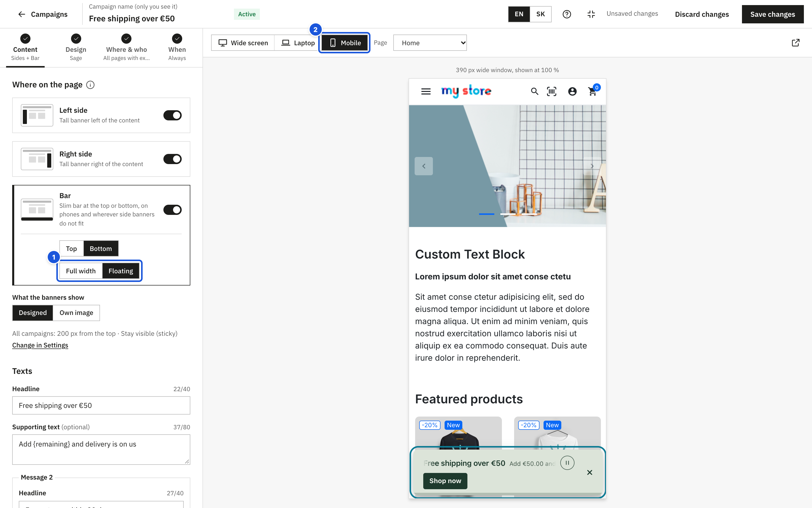Switch language to EN
Image resolution: width=812 pixels, height=508 pixels.
pos(519,14)
